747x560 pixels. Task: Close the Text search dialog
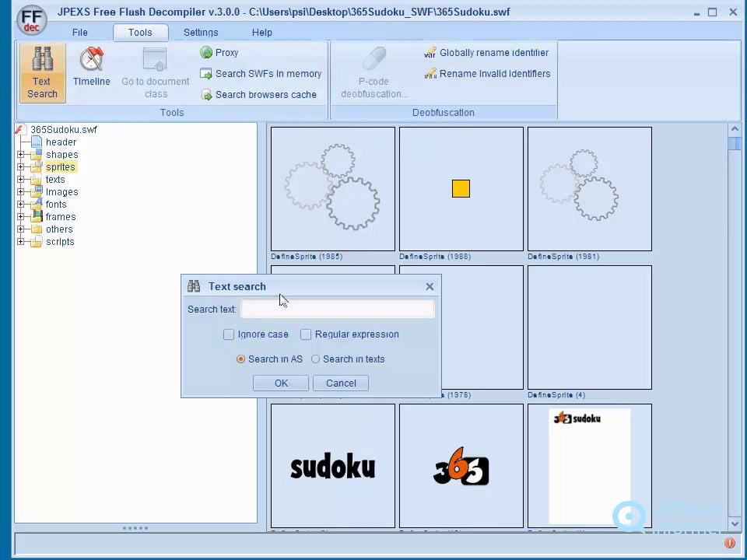(430, 286)
